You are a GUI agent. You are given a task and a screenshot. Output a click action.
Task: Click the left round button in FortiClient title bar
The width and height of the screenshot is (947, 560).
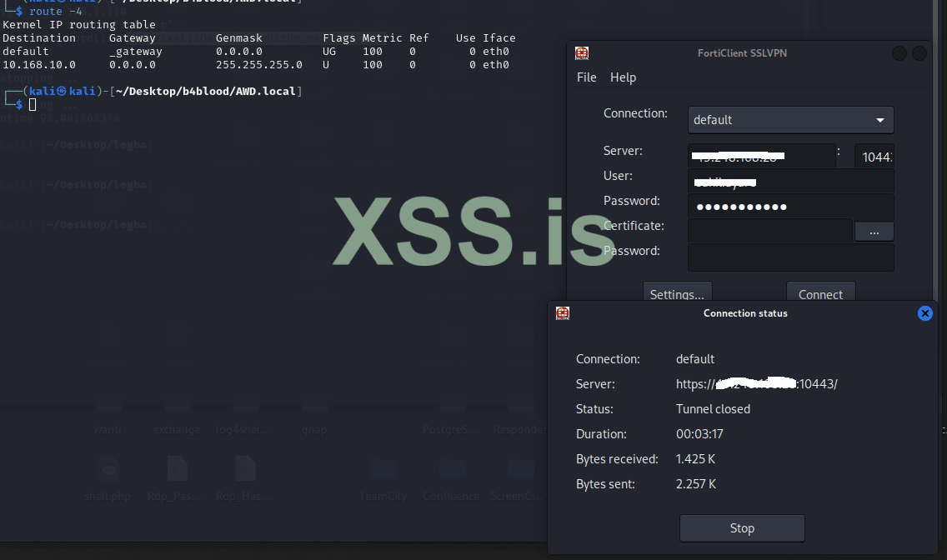click(899, 53)
